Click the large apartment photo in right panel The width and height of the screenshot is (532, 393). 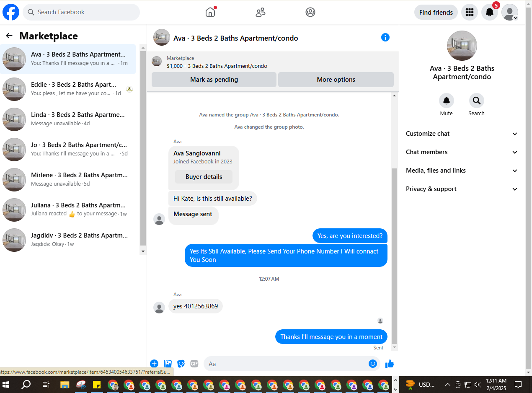[462, 46]
